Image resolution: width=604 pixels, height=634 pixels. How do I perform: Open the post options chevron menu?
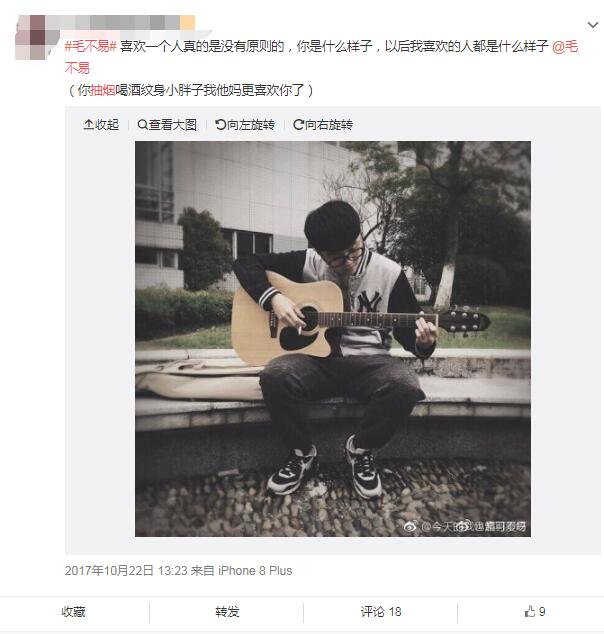593,25
